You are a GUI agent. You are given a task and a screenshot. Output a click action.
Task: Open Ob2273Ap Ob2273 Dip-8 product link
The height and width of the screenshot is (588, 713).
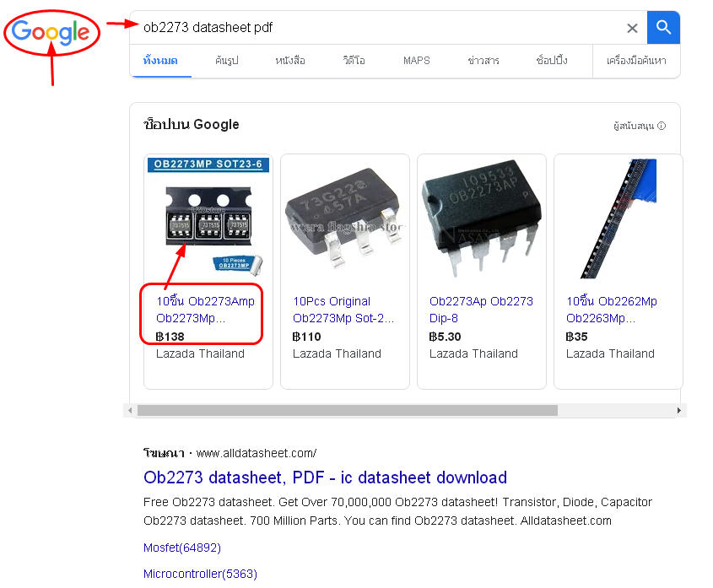pyautogui.click(x=481, y=310)
